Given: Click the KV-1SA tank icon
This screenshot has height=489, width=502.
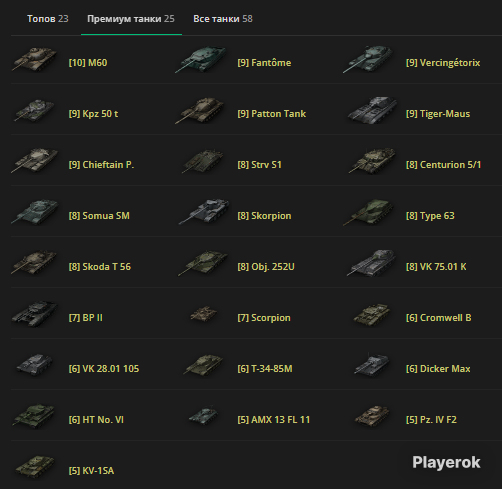Looking at the screenshot, I should 34,467.
